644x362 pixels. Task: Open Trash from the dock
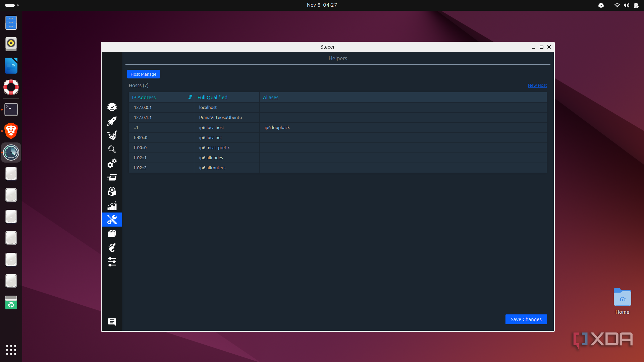click(x=11, y=302)
